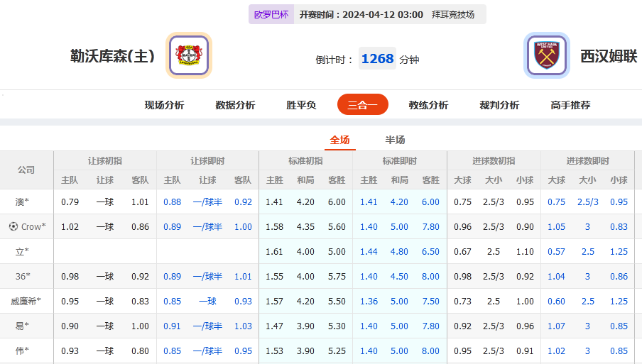Image resolution: width=642 pixels, height=364 pixels.
Task: Click the 西汉姆联 away team name
Action: click(x=609, y=56)
